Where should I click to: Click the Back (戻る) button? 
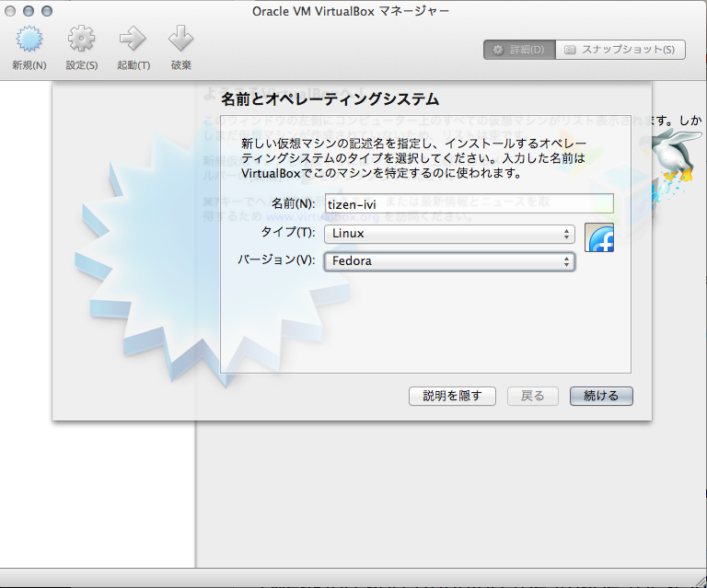[533, 396]
